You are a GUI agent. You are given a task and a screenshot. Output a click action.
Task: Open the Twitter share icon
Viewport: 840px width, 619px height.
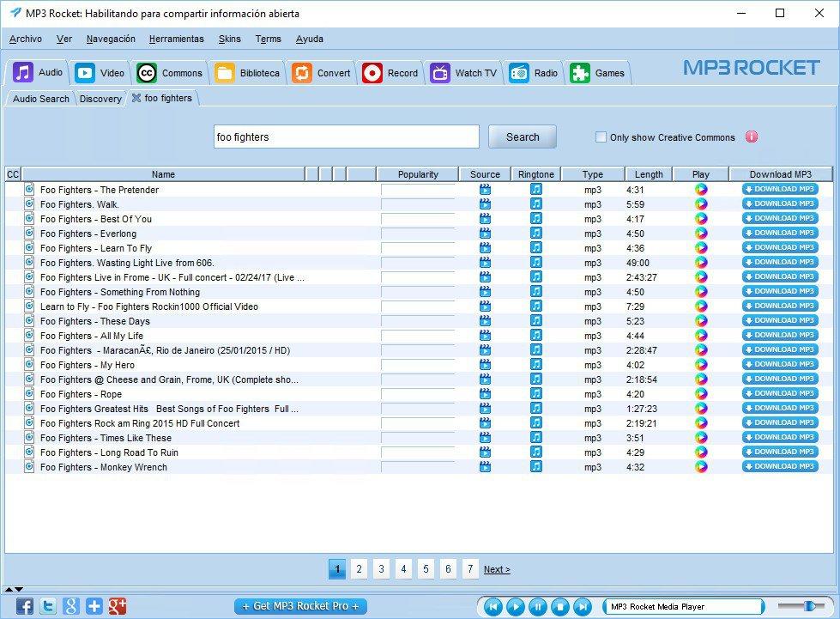48,606
